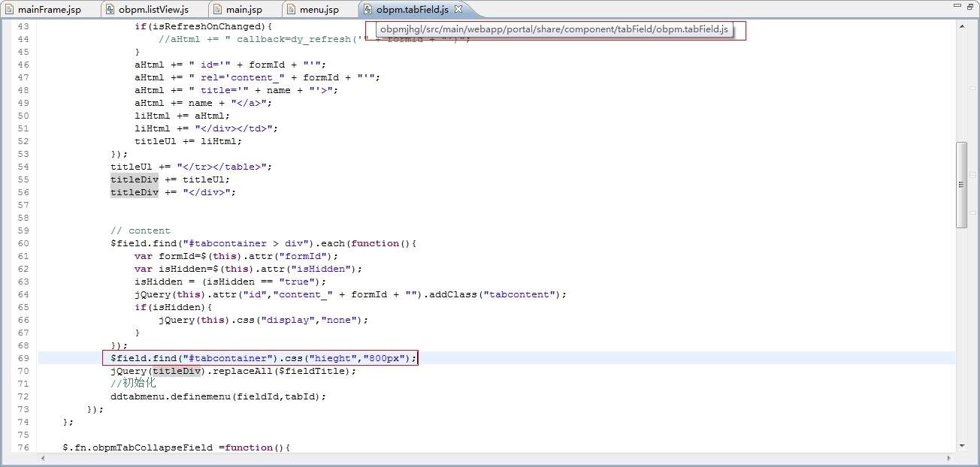Click the "if(isHidden){" line
The image size is (980, 467).
174,307
